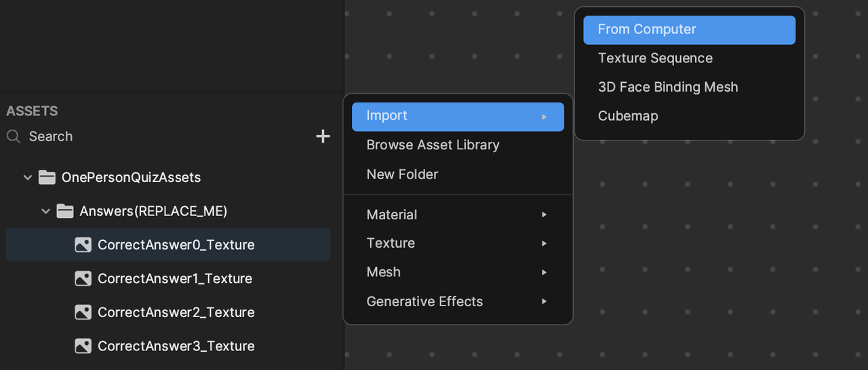Viewport: 868px width, 370px height.
Task: Select the OnePersonQuizAssets folder name
Action: (131, 177)
